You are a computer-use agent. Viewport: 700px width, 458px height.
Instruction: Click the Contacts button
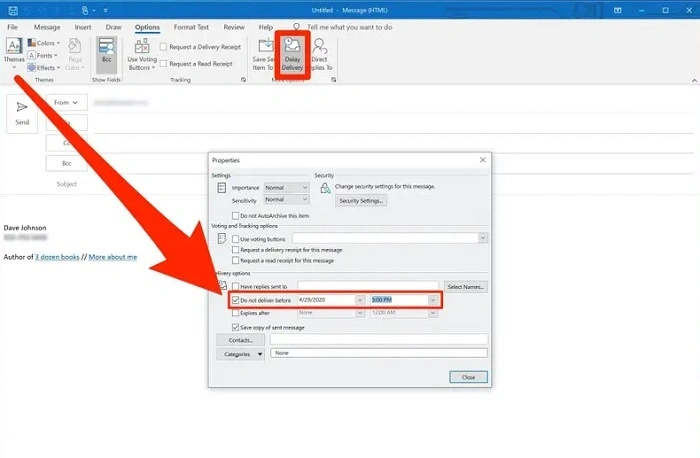pos(241,340)
